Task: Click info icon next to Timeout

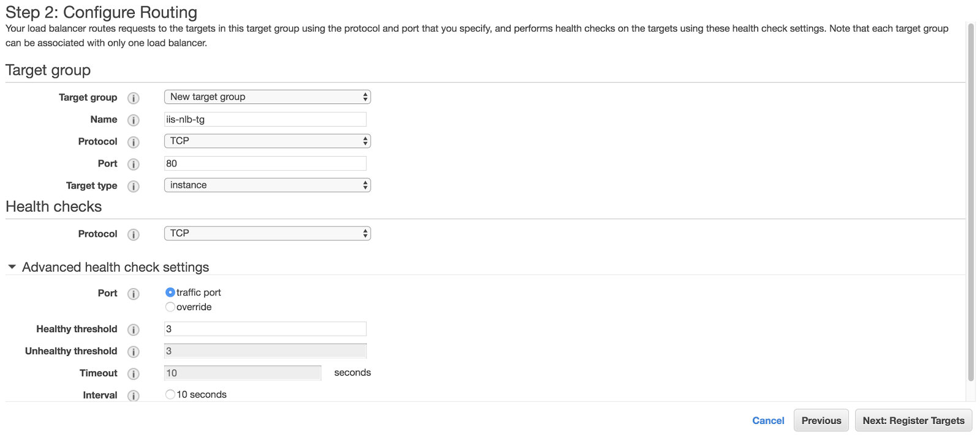Action: click(x=134, y=374)
